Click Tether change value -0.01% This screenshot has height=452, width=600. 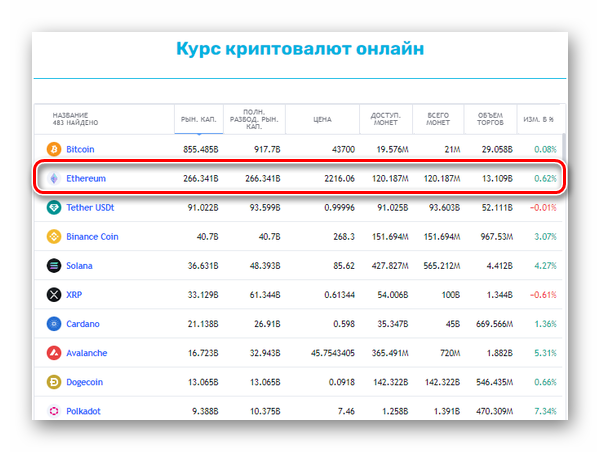click(543, 207)
